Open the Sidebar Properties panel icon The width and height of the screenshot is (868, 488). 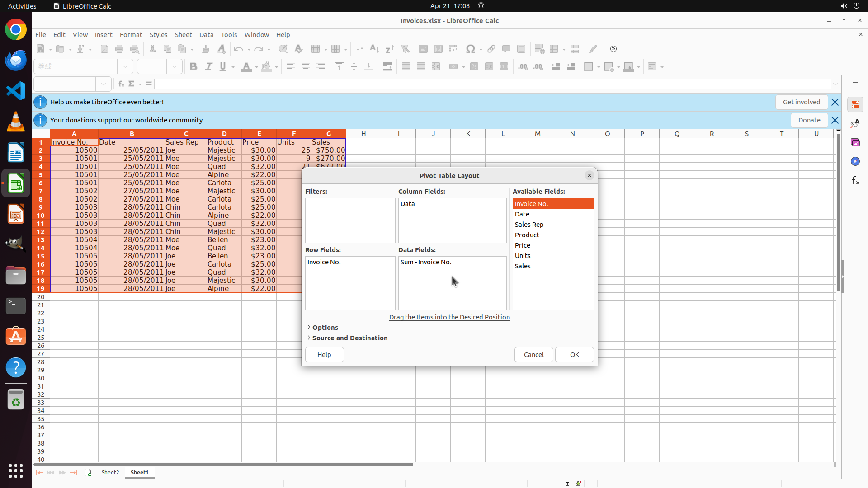(855, 105)
